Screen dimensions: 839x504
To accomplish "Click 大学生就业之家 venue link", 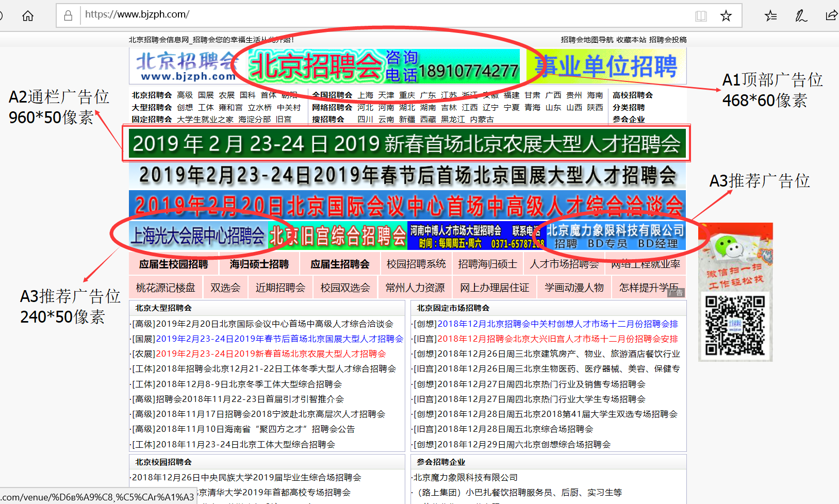I will pyautogui.click(x=205, y=120).
